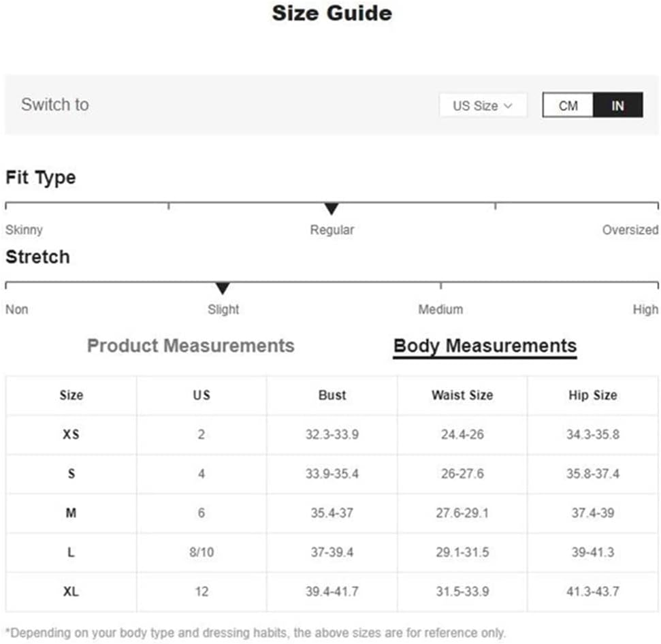Image resolution: width=661 pixels, height=644 pixels.
Task: Open the US Size dropdown
Action: click(x=483, y=106)
